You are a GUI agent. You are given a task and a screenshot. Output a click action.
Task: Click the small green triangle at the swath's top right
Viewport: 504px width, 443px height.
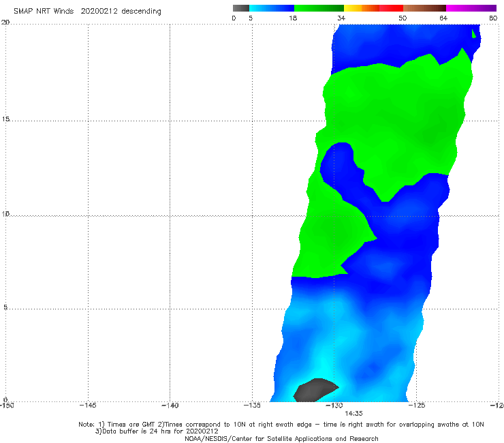474,33
